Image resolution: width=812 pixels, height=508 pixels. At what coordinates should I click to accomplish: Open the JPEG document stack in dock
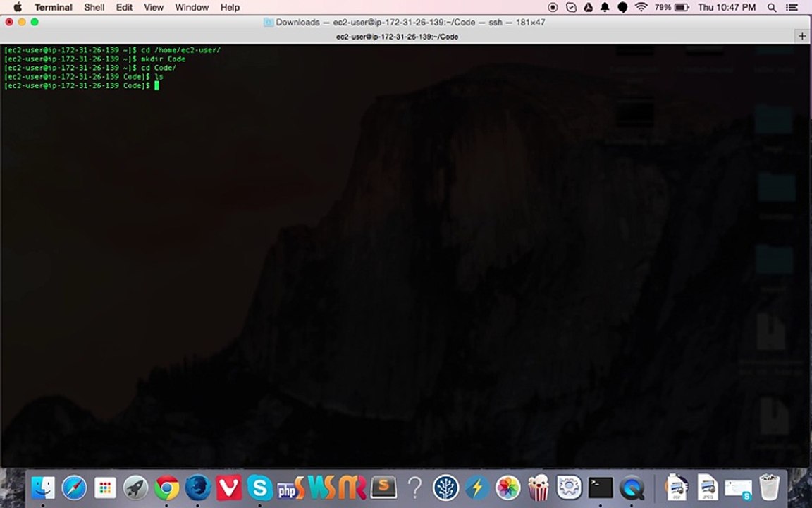pyautogui.click(x=708, y=488)
